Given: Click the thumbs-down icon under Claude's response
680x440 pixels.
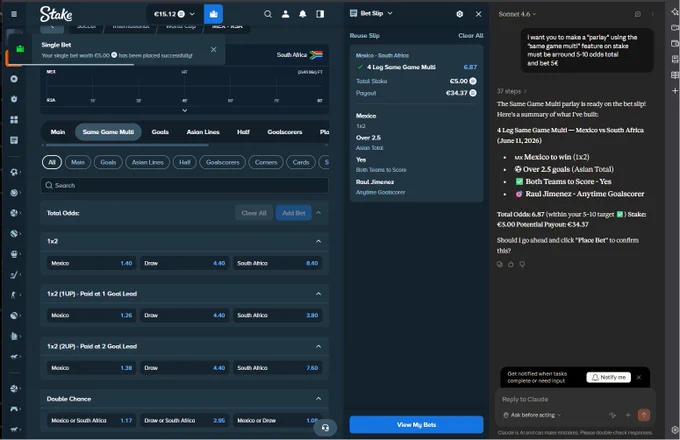Looking at the screenshot, I should point(522,264).
